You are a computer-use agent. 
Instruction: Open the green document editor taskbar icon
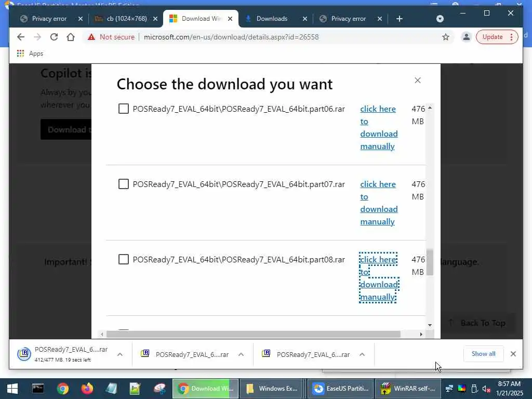[135, 389]
